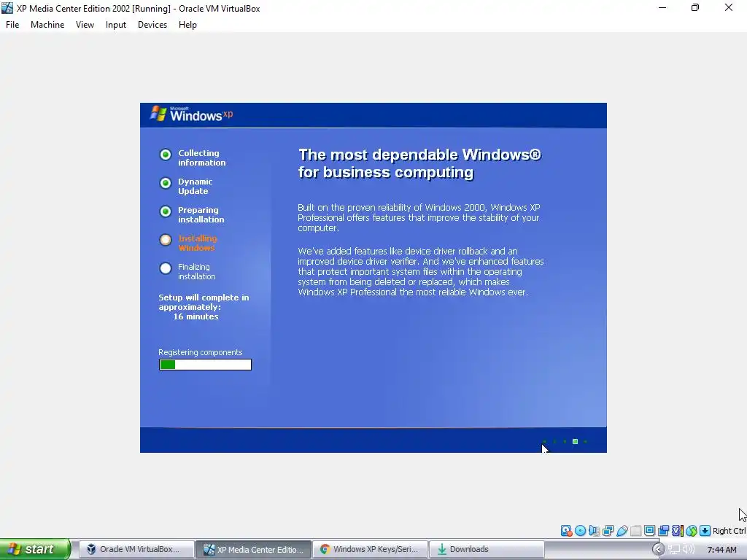Restore down the VirtualBox VM window
Viewport: 747px width, 560px height.
(x=695, y=7)
